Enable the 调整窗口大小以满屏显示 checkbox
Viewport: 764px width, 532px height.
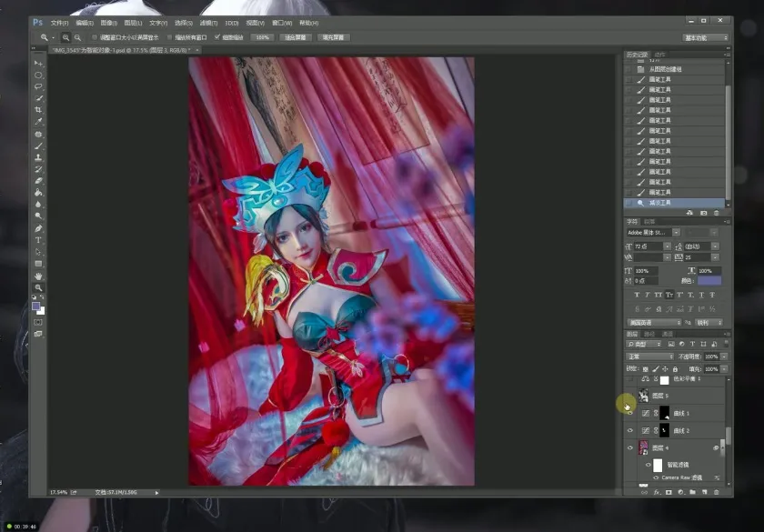click(x=96, y=37)
